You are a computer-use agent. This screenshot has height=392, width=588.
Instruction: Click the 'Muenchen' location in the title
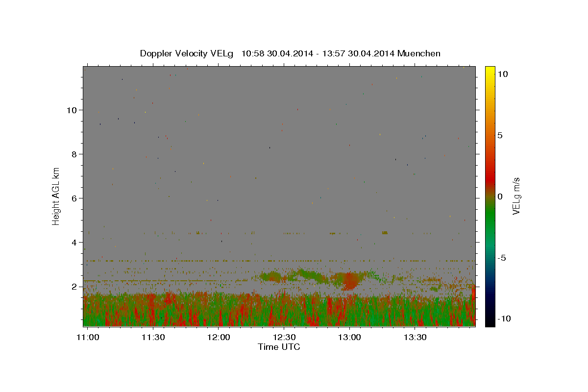click(x=419, y=53)
